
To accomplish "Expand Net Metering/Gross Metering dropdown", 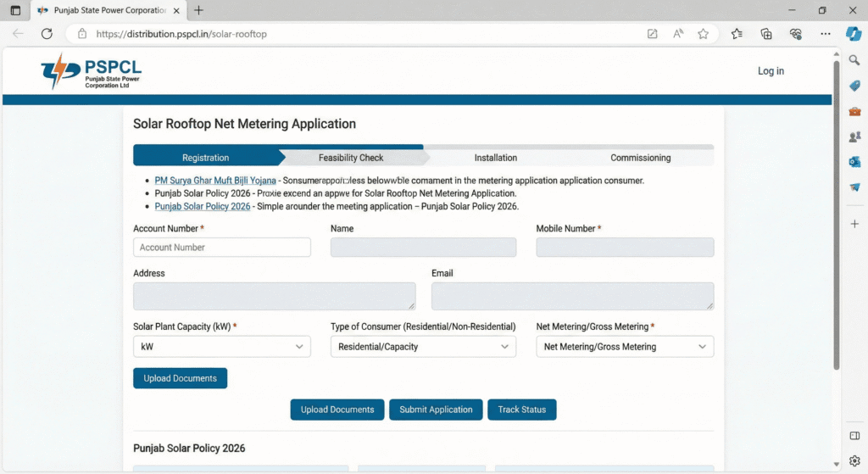I will [x=625, y=347].
